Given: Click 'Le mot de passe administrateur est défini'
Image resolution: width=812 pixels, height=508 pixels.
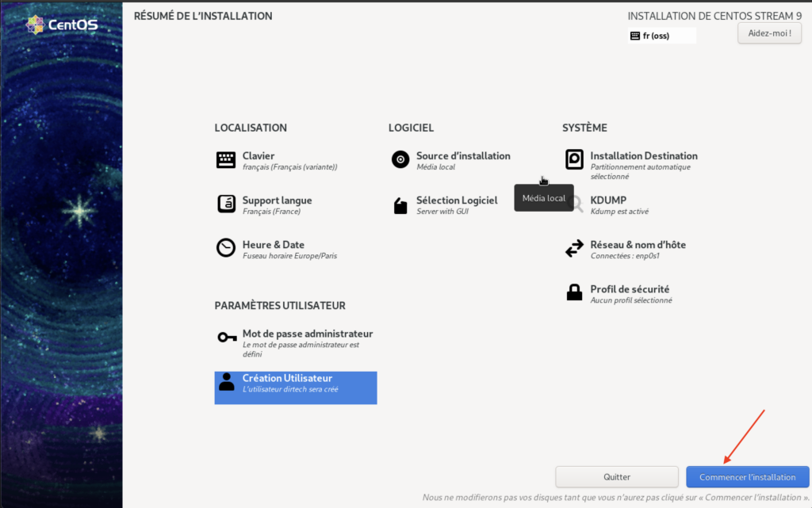Looking at the screenshot, I should (301, 349).
